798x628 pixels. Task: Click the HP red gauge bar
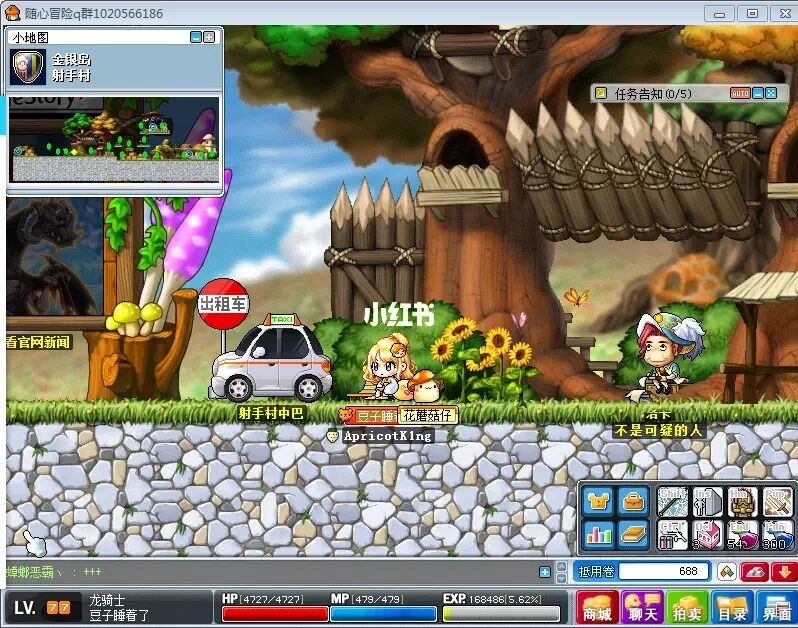[275, 614]
